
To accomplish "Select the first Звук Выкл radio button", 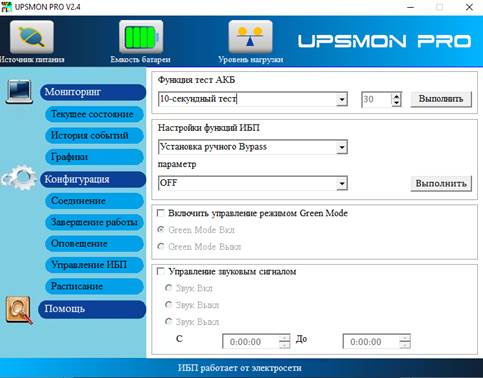I will 169,305.
